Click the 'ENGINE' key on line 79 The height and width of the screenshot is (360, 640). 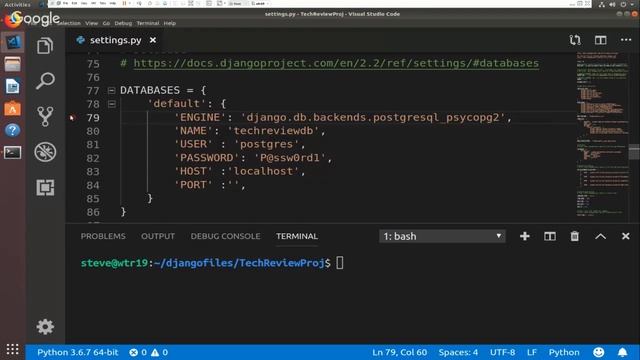[x=200, y=118]
